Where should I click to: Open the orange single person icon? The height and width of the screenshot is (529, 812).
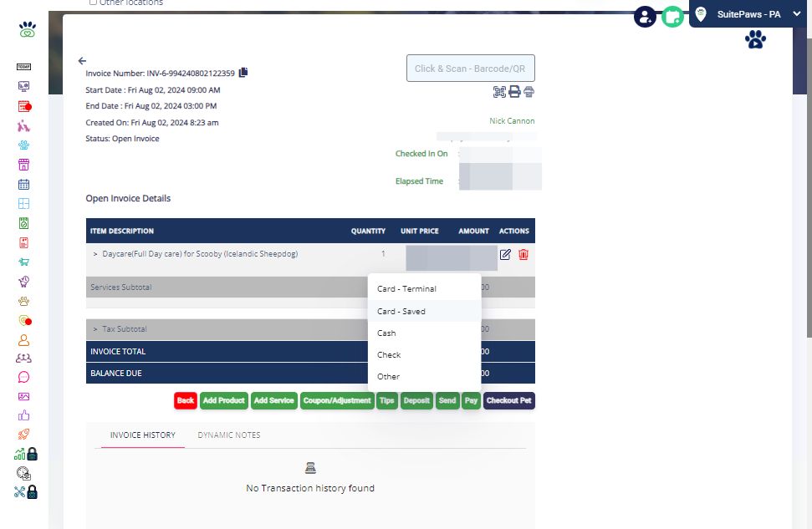pos(23,340)
